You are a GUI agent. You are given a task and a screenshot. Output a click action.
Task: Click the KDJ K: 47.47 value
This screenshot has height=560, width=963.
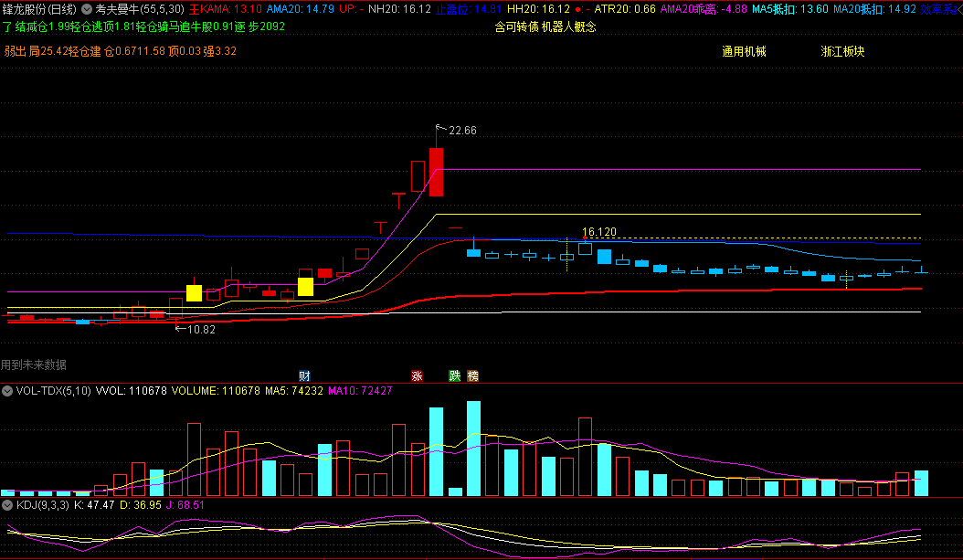(94, 505)
